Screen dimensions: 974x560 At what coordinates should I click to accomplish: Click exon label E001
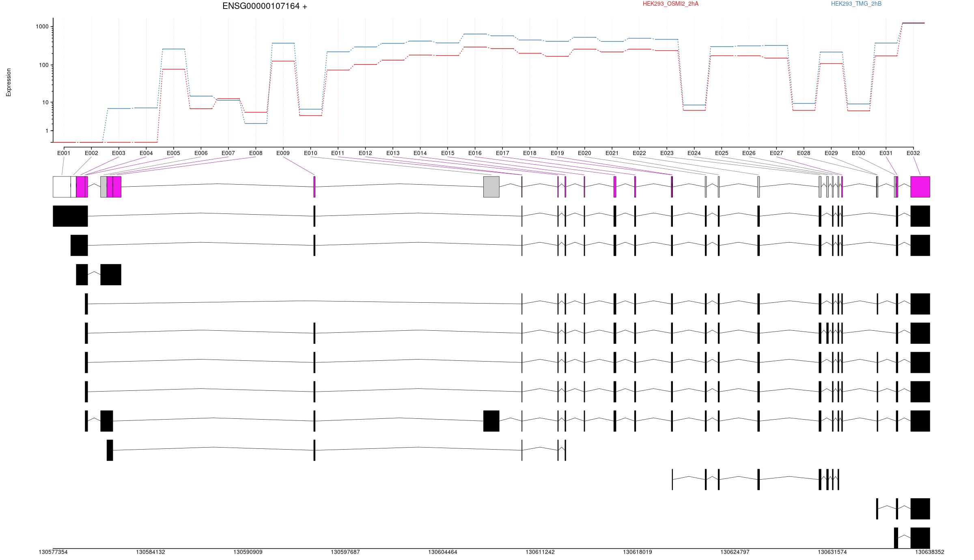[64, 153]
